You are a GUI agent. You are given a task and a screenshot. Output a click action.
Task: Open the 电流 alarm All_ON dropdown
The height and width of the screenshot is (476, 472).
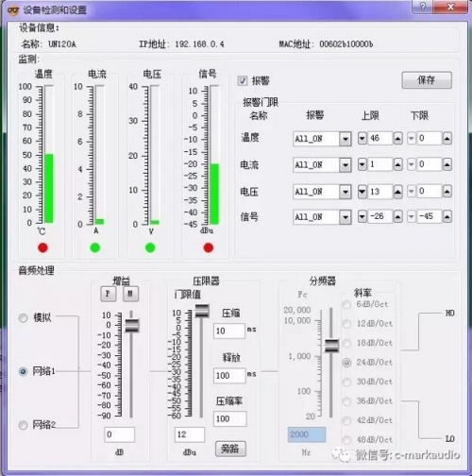point(346,165)
